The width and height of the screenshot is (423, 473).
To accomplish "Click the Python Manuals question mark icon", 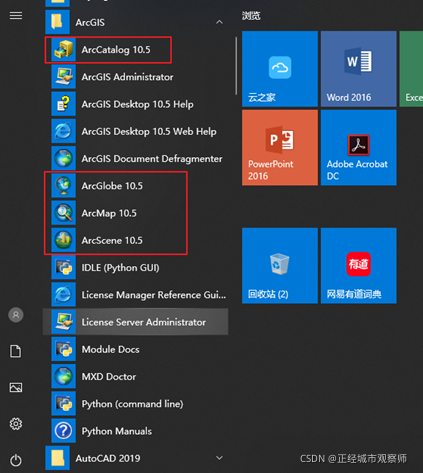I will [64, 431].
